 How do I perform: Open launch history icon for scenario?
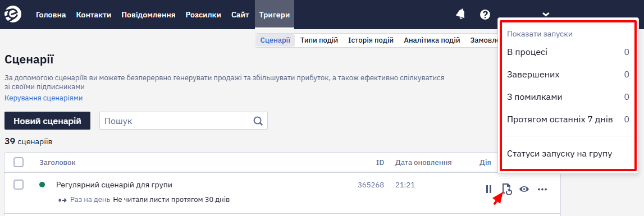[507, 189]
